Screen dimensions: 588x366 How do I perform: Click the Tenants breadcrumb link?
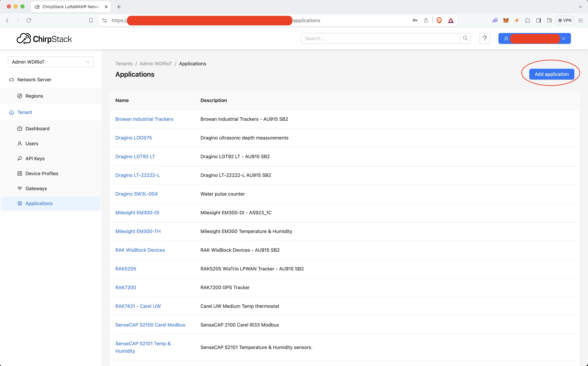pyautogui.click(x=124, y=64)
